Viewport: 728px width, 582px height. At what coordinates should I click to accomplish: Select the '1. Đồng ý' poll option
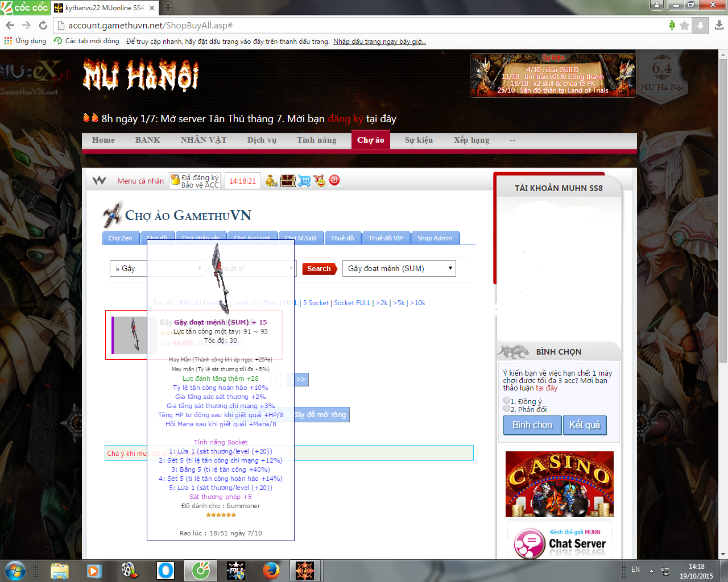point(507,401)
